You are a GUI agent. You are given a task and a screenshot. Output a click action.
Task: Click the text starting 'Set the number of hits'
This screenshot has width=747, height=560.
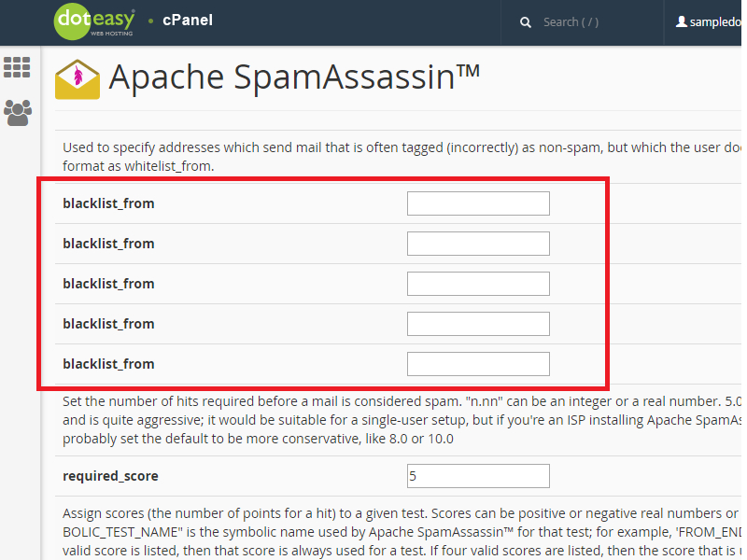click(x=402, y=420)
